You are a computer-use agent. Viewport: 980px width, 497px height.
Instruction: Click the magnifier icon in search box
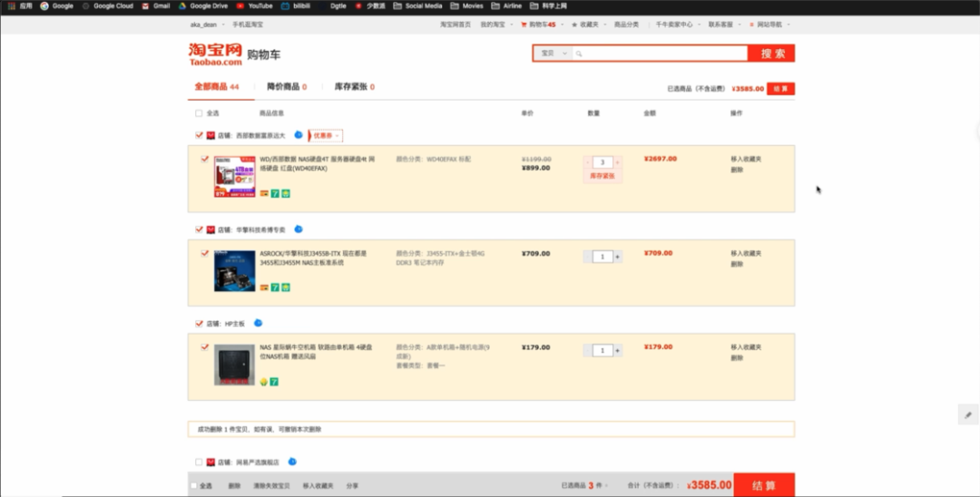(579, 54)
